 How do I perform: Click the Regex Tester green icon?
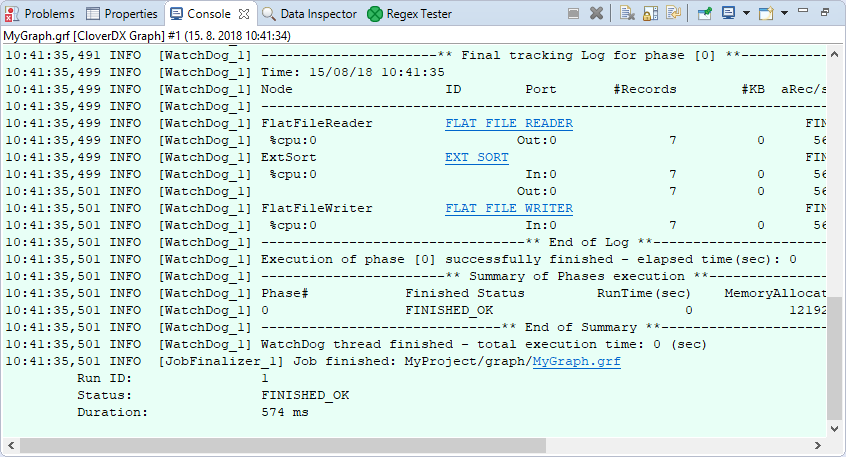coord(375,14)
